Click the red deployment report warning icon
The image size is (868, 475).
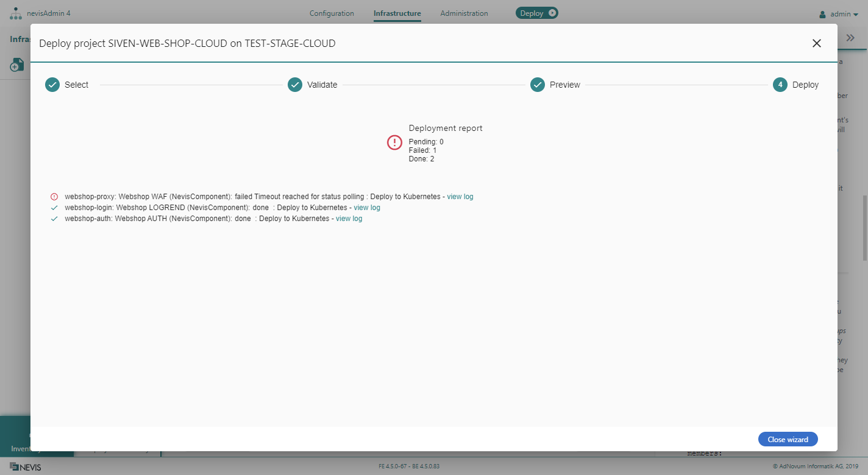click(395, 142)
